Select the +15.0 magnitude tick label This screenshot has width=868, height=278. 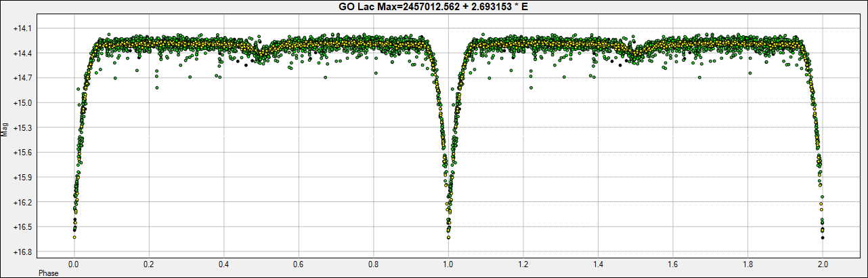tap(24, 103)
